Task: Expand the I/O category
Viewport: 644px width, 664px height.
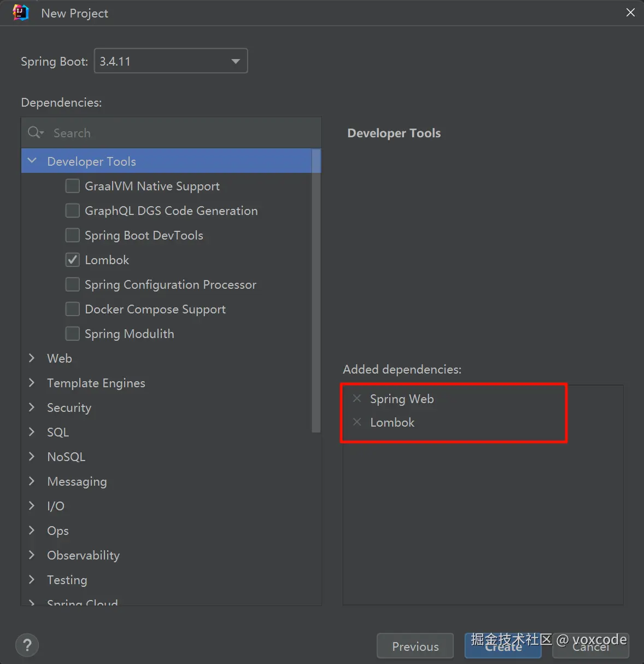Action: pos(32,505)
